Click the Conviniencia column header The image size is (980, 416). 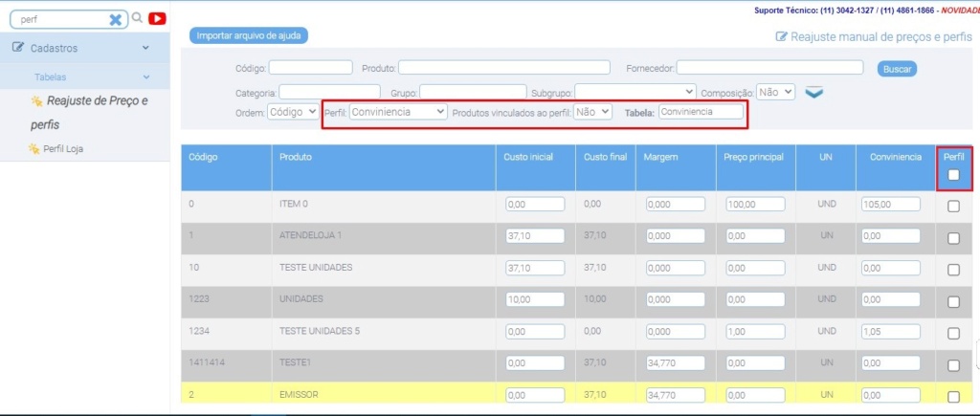(x=896, y=158)
